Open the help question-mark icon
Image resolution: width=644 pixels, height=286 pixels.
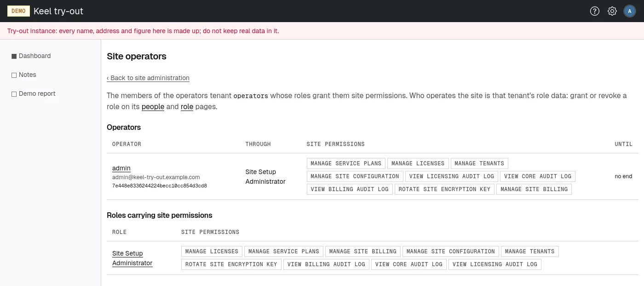595,11
